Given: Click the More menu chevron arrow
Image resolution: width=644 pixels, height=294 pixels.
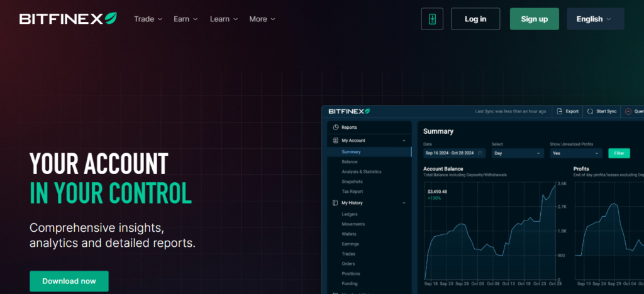Looking at the screenshot, I should (x=273, y=19).
